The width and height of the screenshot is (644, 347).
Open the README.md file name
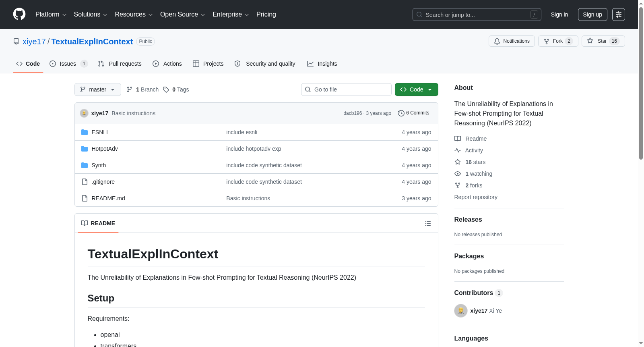(108, 198)
